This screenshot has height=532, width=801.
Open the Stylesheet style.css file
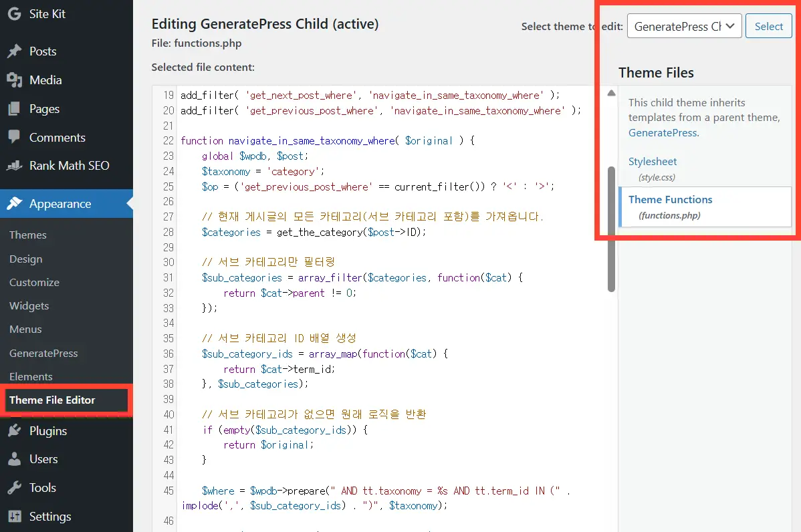click(x=653, y=162)
